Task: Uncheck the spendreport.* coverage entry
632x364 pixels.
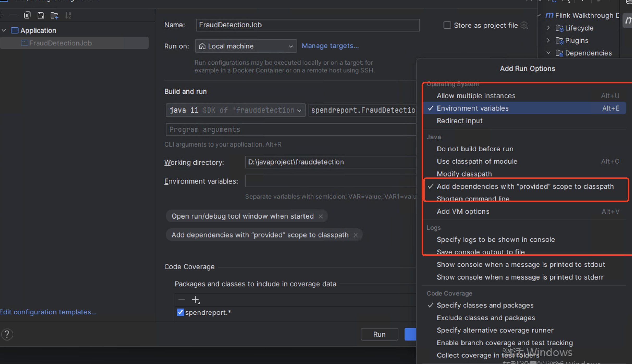Action: click(x=180, y=312)
